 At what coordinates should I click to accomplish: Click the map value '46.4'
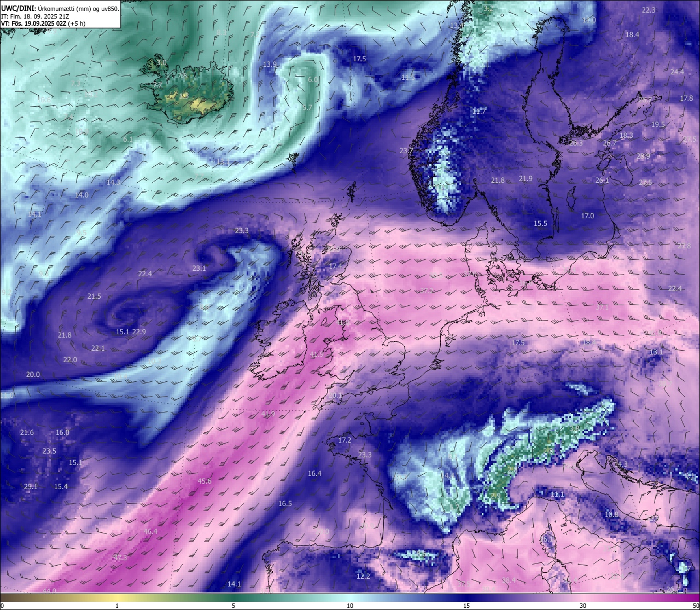click(150, 531)
